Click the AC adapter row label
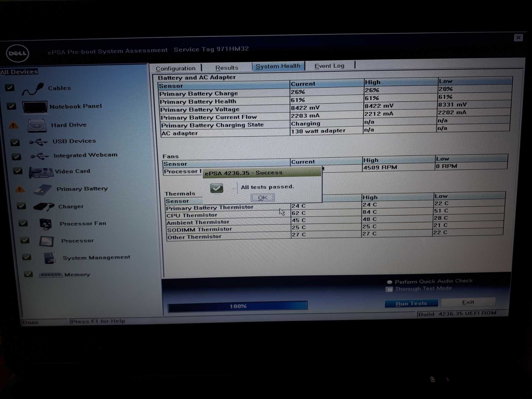 (x=180, y=133)
